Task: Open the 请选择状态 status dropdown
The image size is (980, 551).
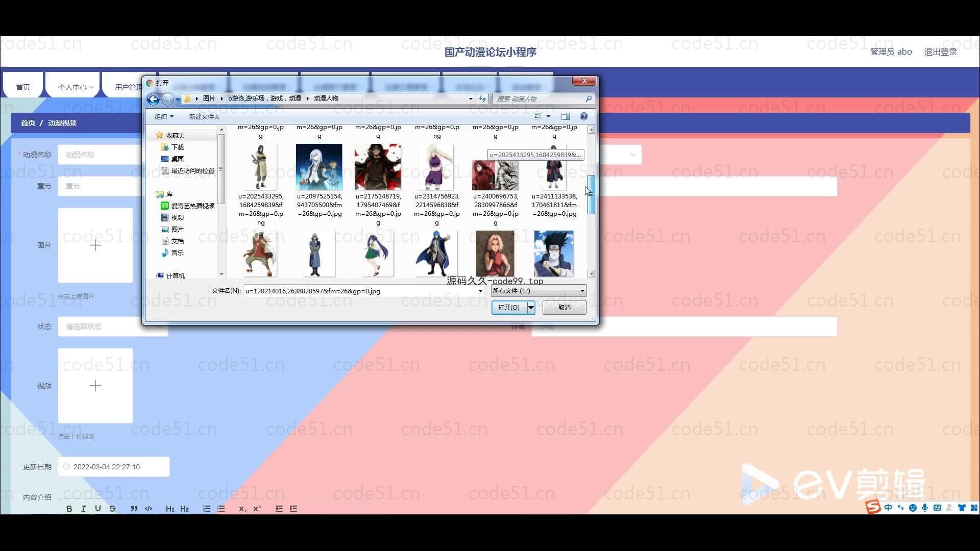Action: (x=112, y=327)
